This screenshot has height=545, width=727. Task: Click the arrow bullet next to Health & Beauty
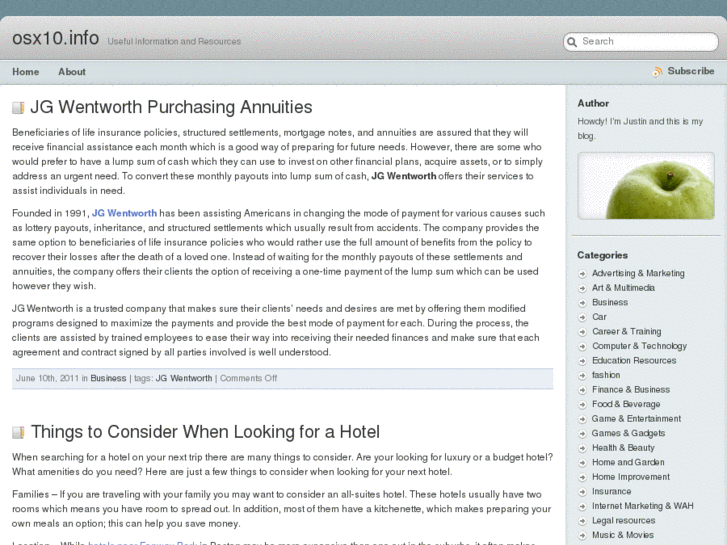[x=582, y=448]
